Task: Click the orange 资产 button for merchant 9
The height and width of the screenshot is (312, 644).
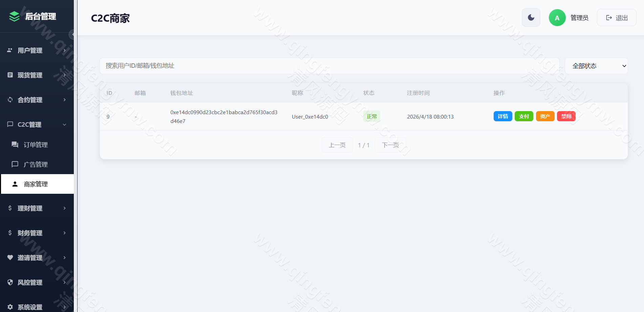Action: tap(545, 116)
